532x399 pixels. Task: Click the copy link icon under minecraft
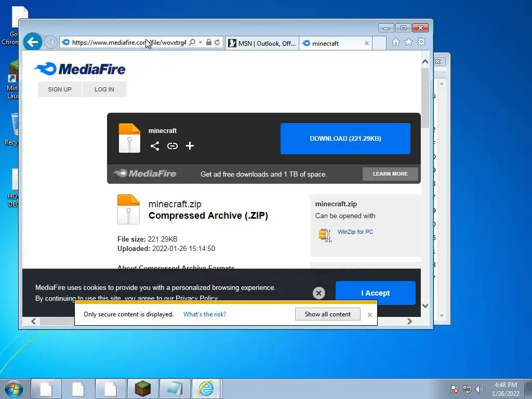click(172, 146)
